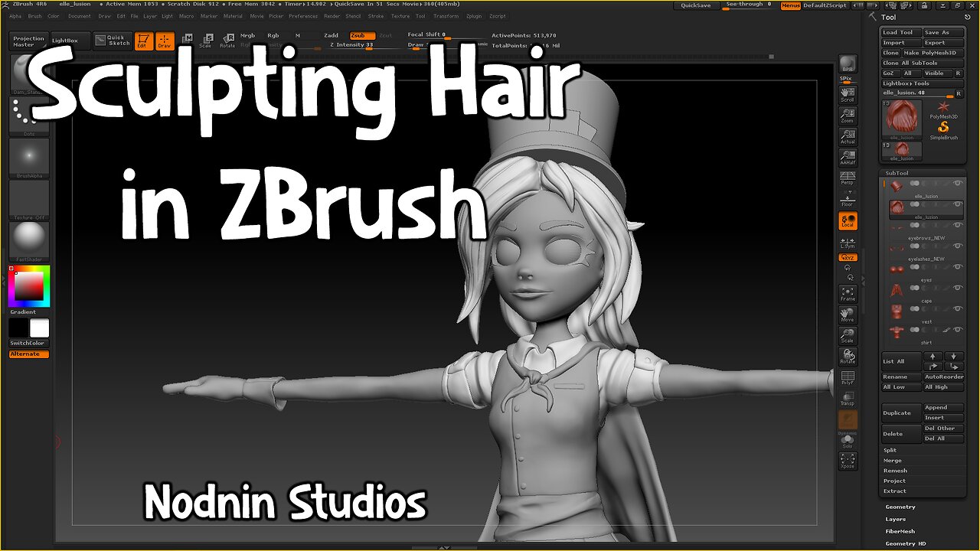Open the Dam_Standard brush selector
Viewport: 980px width, 551px height.
[29, 73]
